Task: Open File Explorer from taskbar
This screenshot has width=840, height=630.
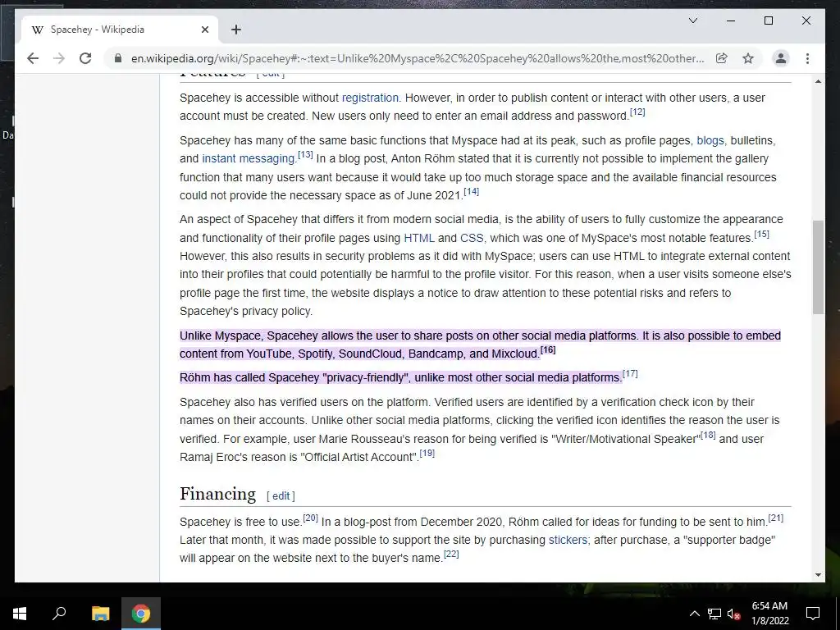Action: pyautogui.click(x=100, y=614)
